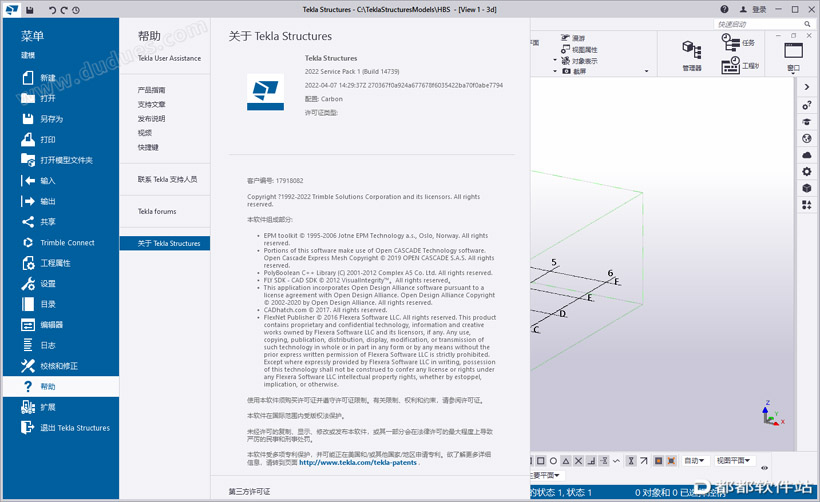The image size is (820, 502).
Task: Open Tekla forums
Action: 157,211
